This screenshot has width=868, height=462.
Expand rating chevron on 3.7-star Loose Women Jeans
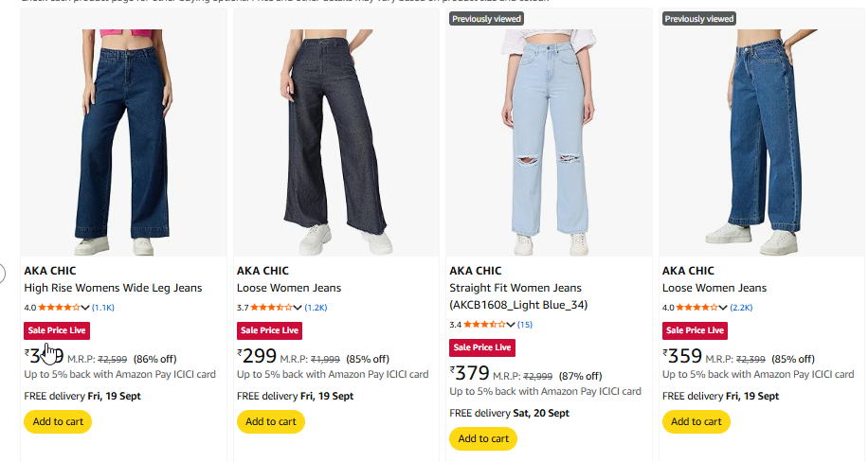pyautogui.click(x=298, y=308)
